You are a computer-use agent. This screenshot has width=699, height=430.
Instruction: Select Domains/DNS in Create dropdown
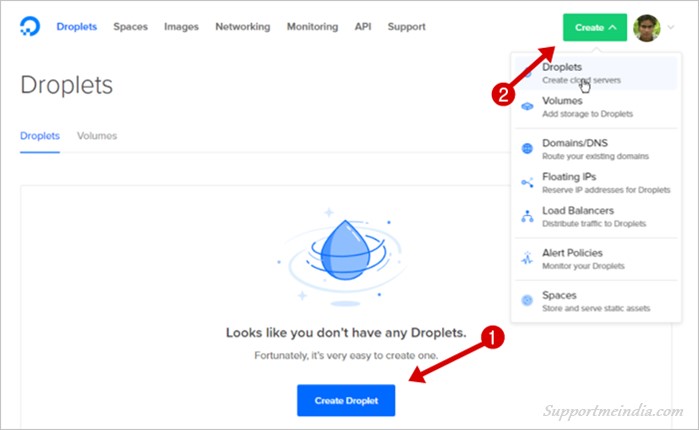point(596,149)
